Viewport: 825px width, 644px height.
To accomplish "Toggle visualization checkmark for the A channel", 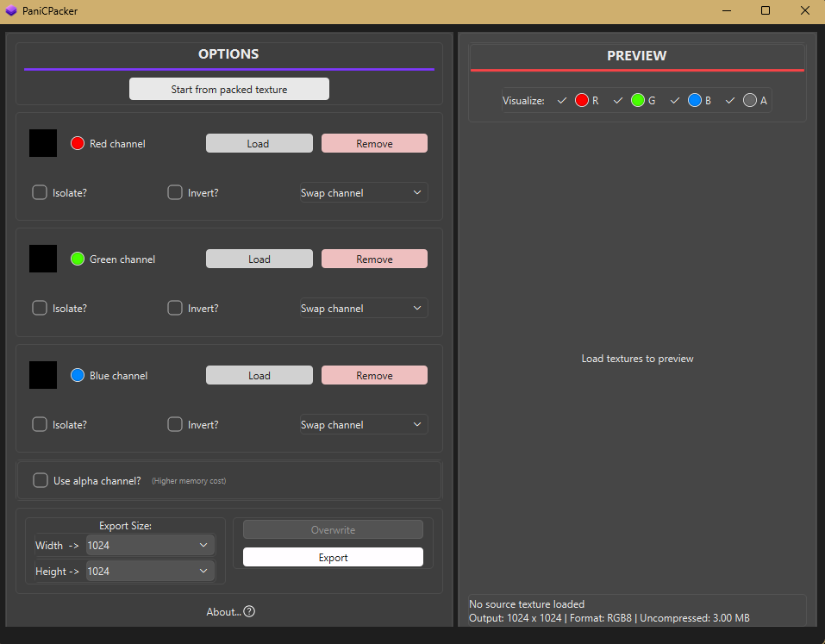I will pos(730,100).
